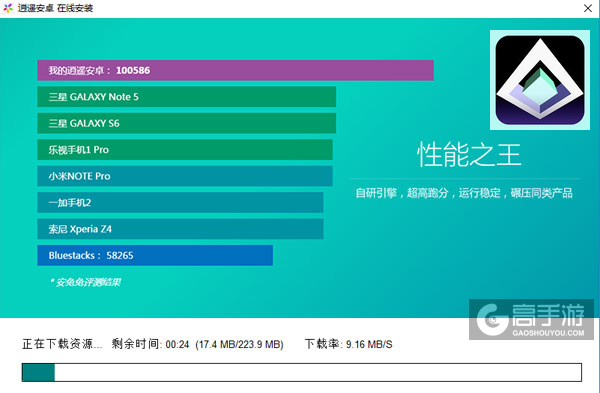Click the 逍遥安卓 title bar logo icon
The image size is (600, 393).
8,8
